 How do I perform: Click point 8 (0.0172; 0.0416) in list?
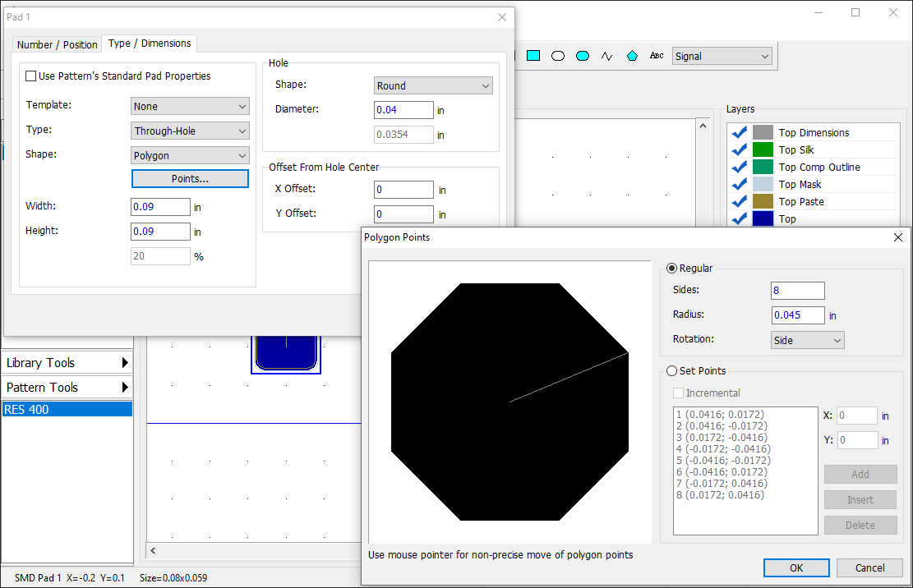[720, 495]
